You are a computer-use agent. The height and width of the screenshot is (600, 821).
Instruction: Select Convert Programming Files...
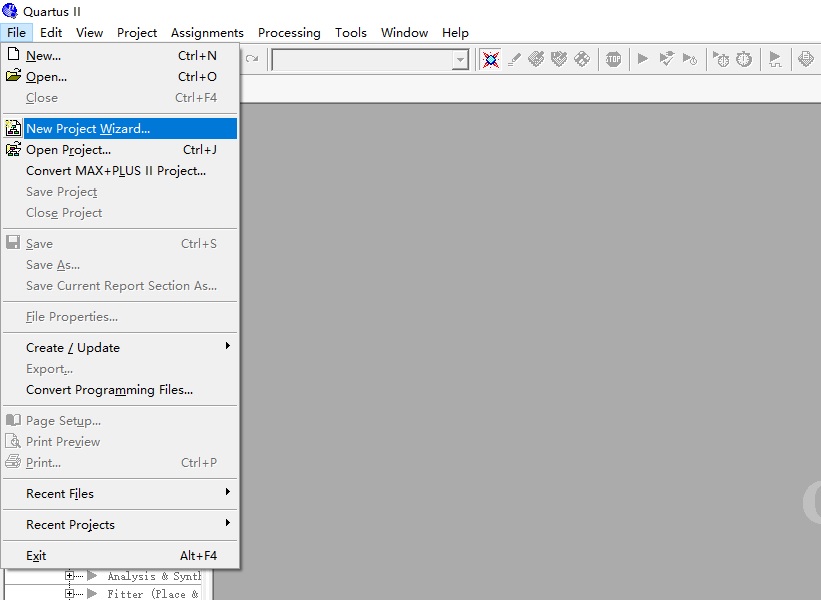[x=120, y=390]
